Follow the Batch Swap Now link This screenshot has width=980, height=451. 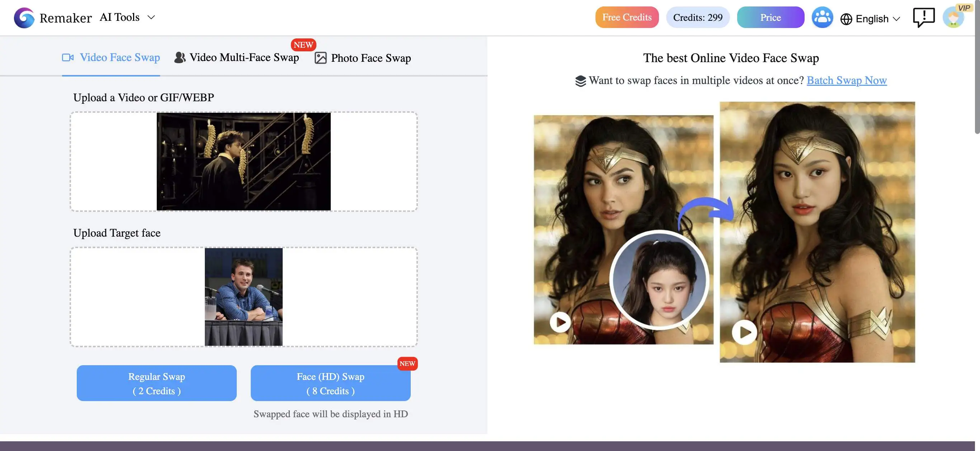[847, 80]
